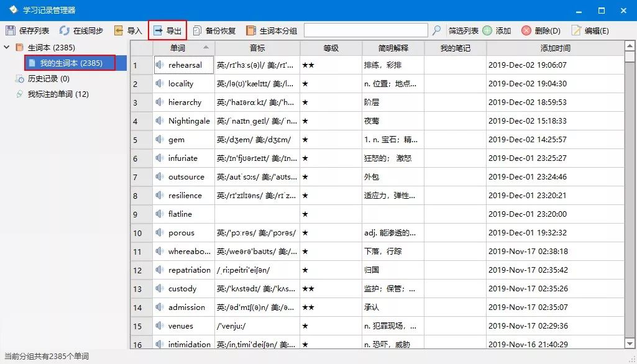This screenshot has width=637, height=364.
Task: Click the search magnifier icon
Action: pyautogui.click(x=437, y=29)
